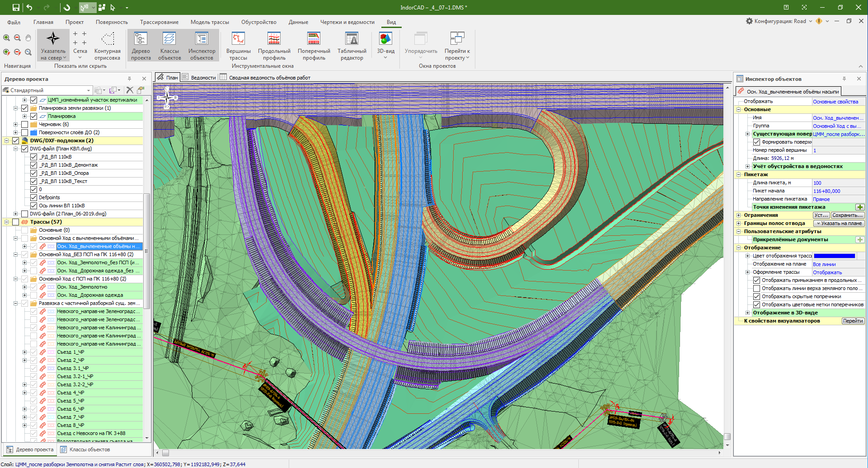Enable the Черновик group checkbox
Image resolution: width=868 pixels, height=468 pixels.
(25, 124)
